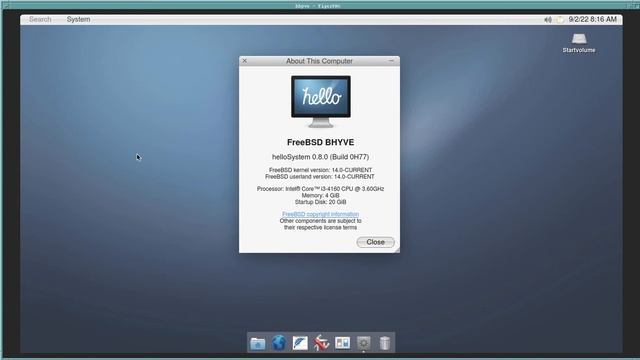Click the speaker volume icon in menu bar
Screen dimensions: 640x360
pos(548,20)
